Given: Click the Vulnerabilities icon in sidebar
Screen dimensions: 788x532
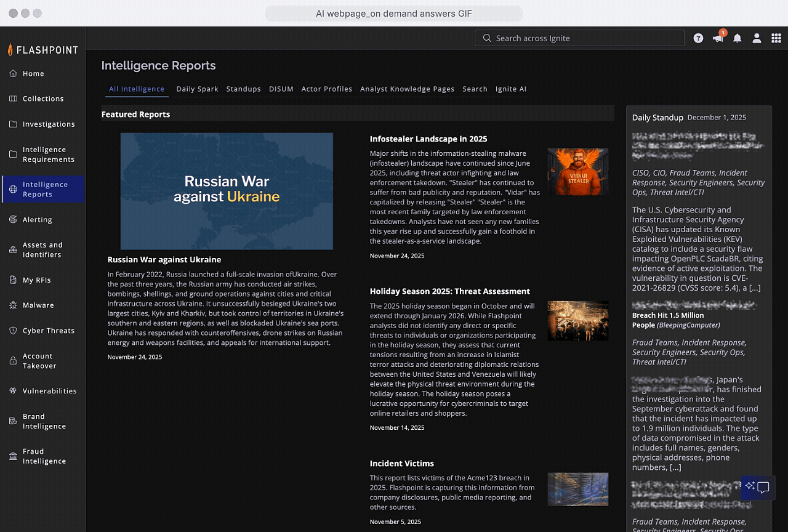Looking at the screenshot, I should pos(13,391).
